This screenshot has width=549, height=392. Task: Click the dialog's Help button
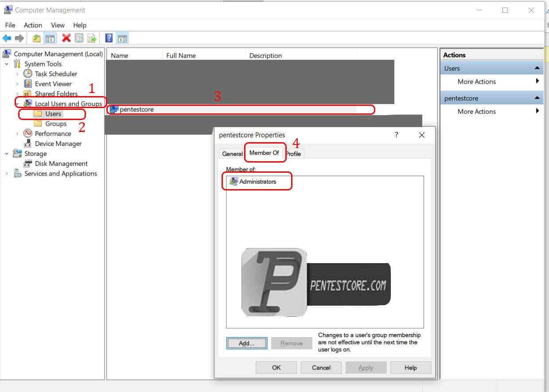(411, 368)
